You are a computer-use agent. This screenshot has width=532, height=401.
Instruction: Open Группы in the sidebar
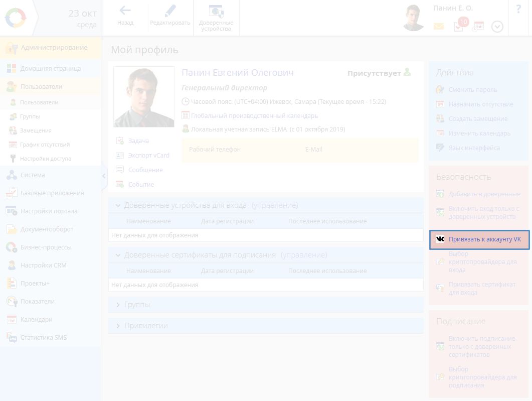point(30,116)
